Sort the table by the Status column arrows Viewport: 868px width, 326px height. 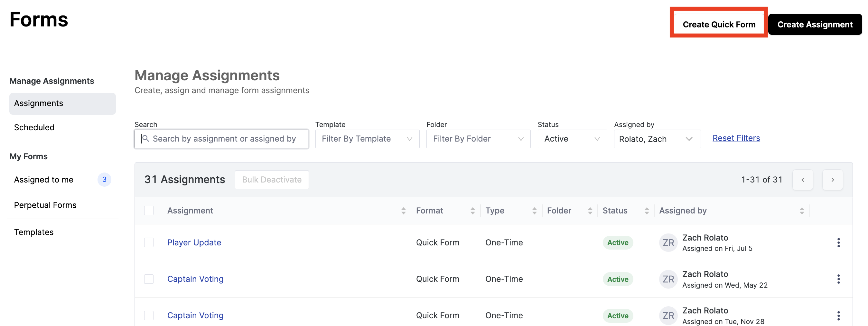pos(646,210)
